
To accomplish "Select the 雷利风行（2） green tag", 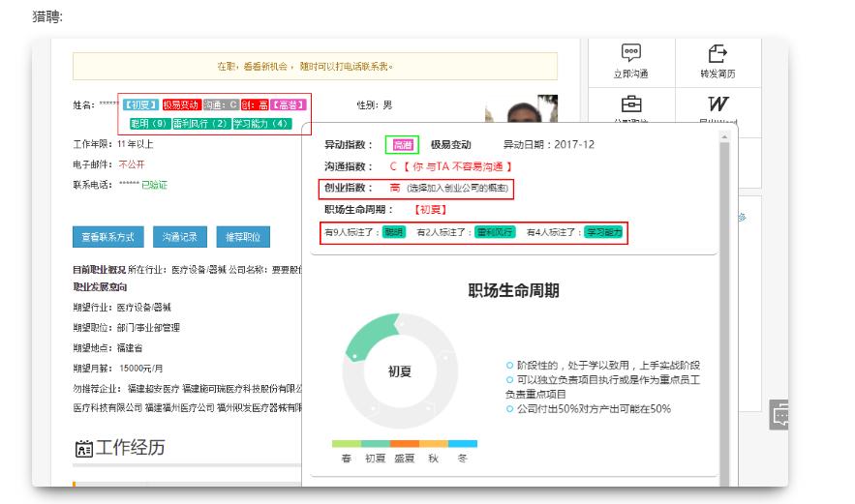I will pos(200,124).
